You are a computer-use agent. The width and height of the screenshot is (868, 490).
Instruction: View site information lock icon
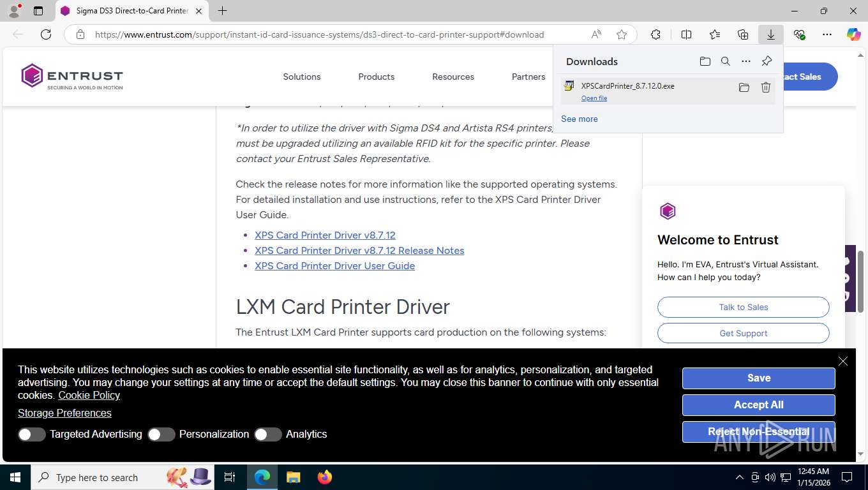tap(80, 34)
